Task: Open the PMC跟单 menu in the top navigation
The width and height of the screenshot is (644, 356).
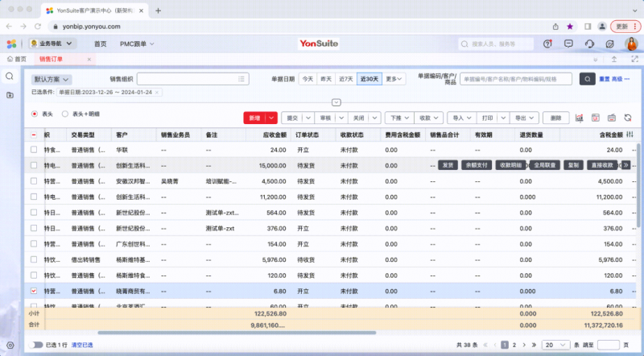Action: point(135,43)
